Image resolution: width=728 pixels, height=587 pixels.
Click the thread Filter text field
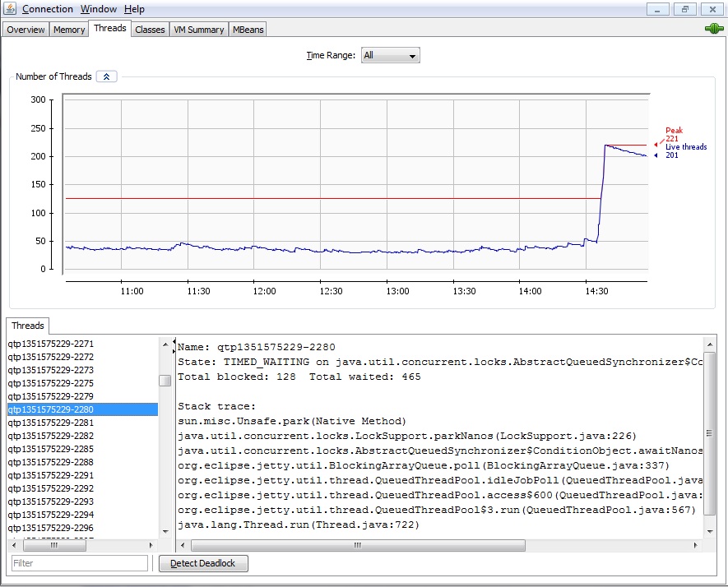click(80, 563)
